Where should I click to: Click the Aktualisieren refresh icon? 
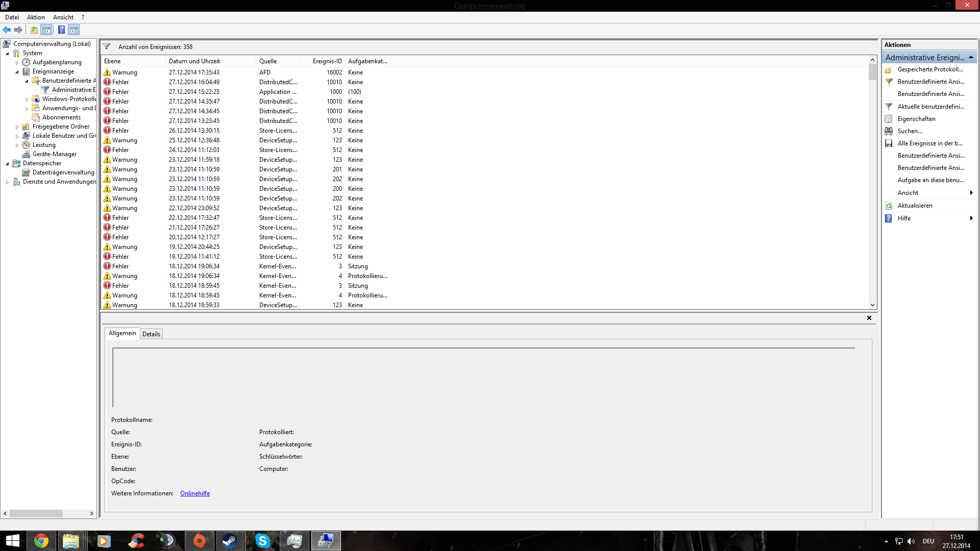889,206
